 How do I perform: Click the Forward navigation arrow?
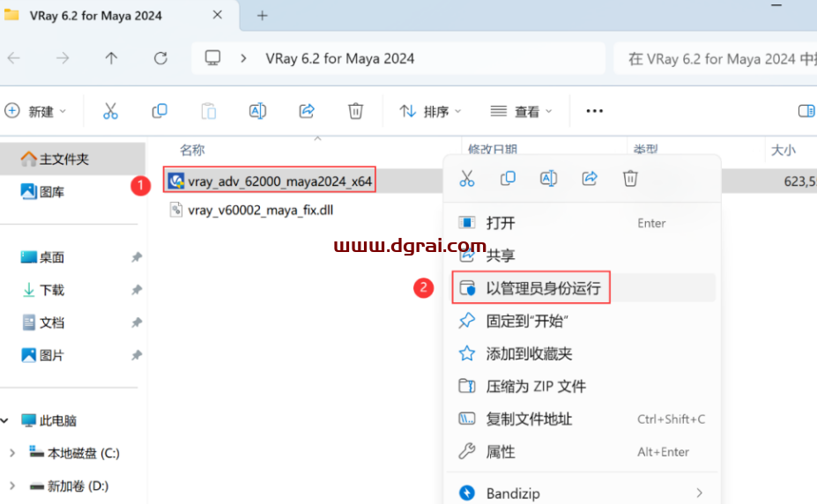point(63,58)
